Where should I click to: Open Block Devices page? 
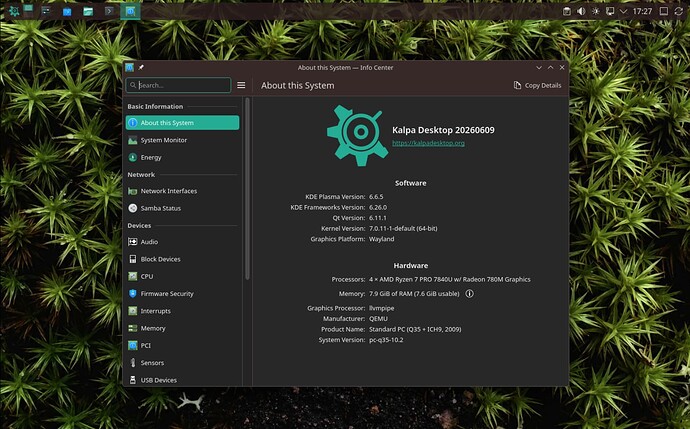point(182,259)
